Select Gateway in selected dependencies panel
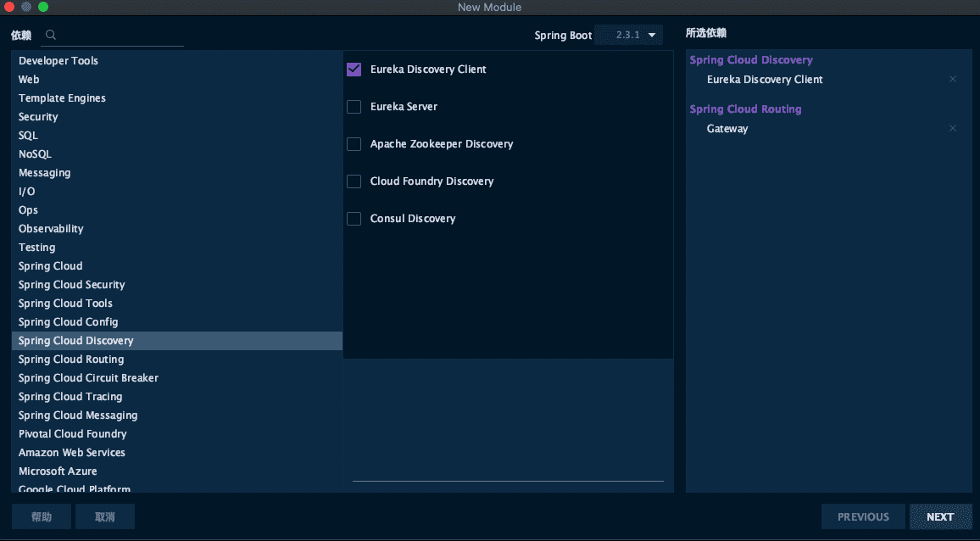This screenshot has width=980, height=541. [727, 129]
